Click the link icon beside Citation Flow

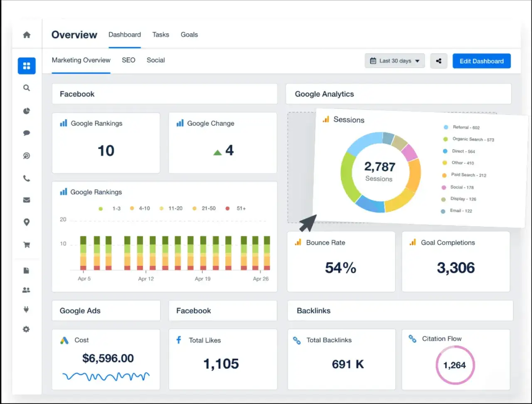pyautogui.click(x=412, y=339)
